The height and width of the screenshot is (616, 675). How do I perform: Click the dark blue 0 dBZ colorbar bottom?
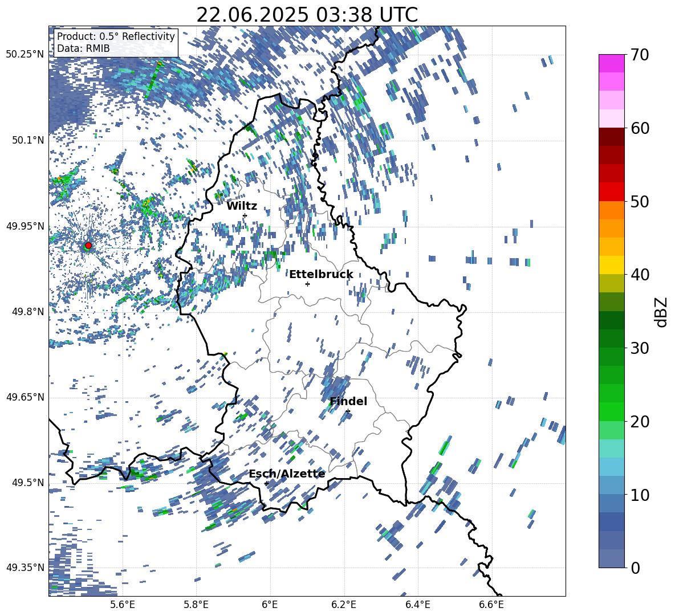pyautogui.click(x=611, y=558)
